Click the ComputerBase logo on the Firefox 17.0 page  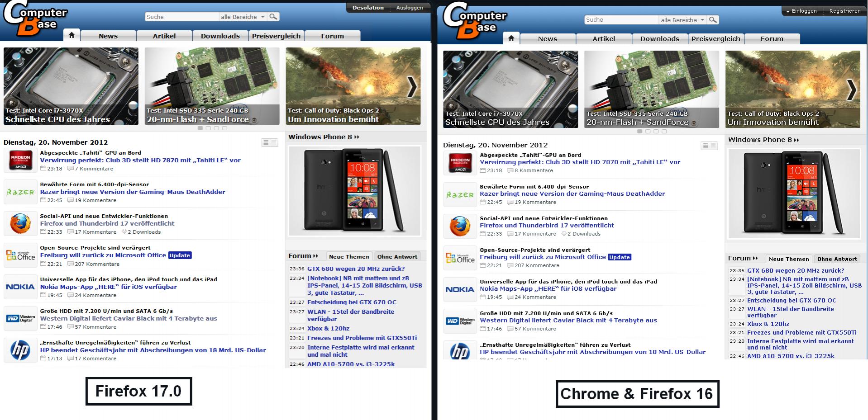click(35, 19)
